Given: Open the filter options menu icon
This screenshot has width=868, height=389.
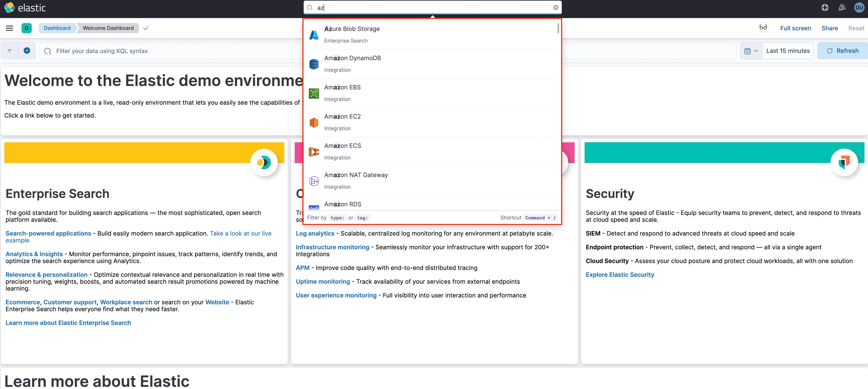Looking at the screenshot, I should [9, 51].
